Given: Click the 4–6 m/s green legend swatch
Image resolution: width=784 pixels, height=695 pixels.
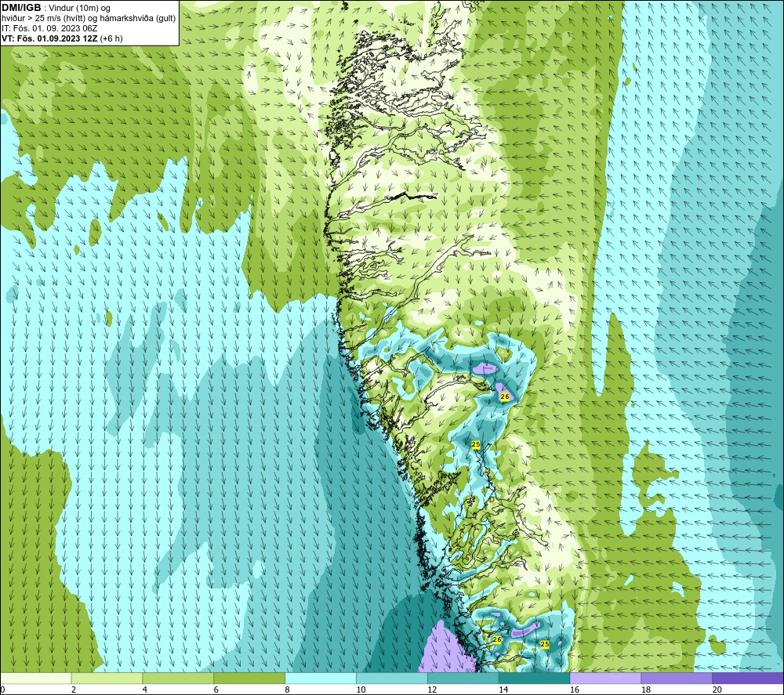Looking at the screenshot, I should click(x=178, y=679).
